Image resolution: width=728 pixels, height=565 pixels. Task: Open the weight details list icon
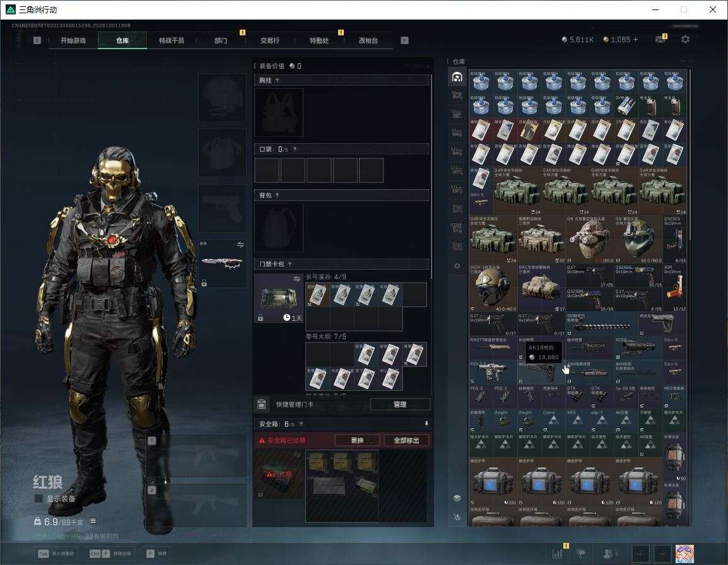coord(92,521)
